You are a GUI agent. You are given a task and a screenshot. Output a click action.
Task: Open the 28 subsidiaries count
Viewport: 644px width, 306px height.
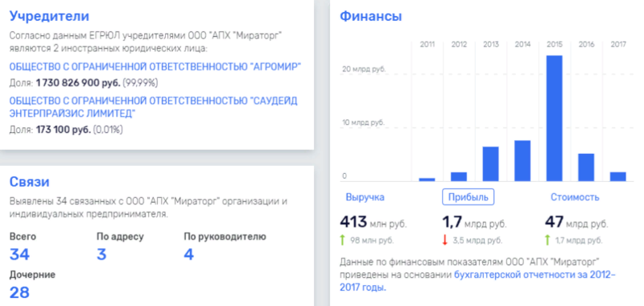19,292
